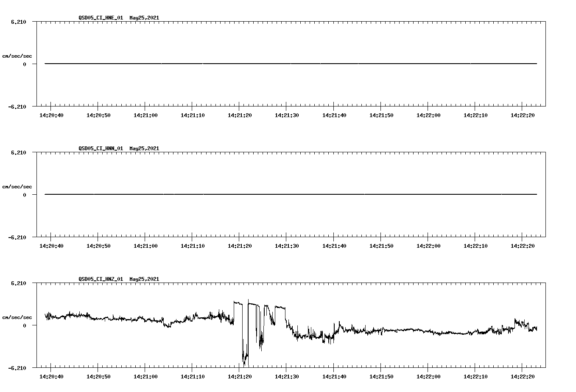The image size is (576, 392).
Task: Click the cm/sec/sec axis label on bottom plot
Action: coord(17,316)
